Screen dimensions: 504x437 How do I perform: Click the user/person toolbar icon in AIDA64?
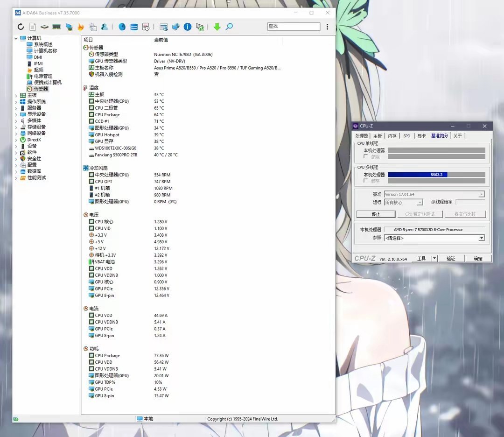(105, 27)
